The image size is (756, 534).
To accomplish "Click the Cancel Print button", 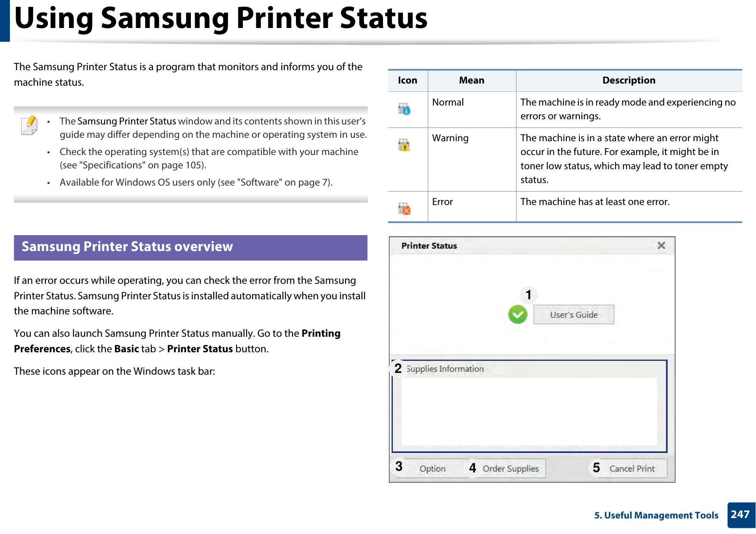I will click(x=632, y=469).
